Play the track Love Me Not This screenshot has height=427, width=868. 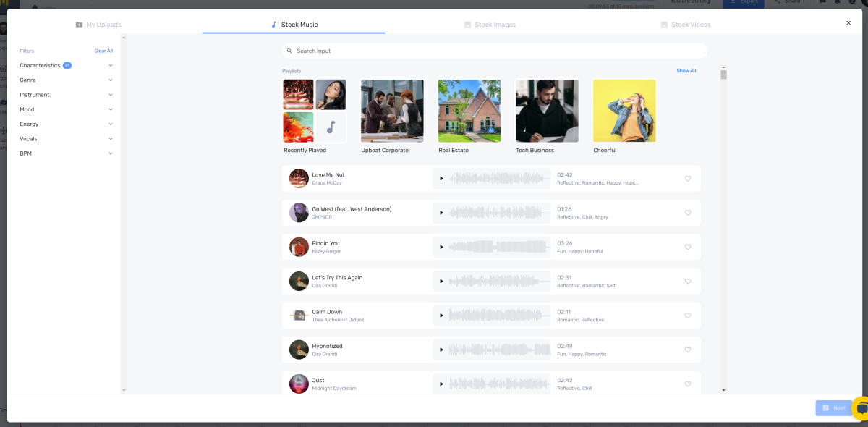(x=441, y=178)
